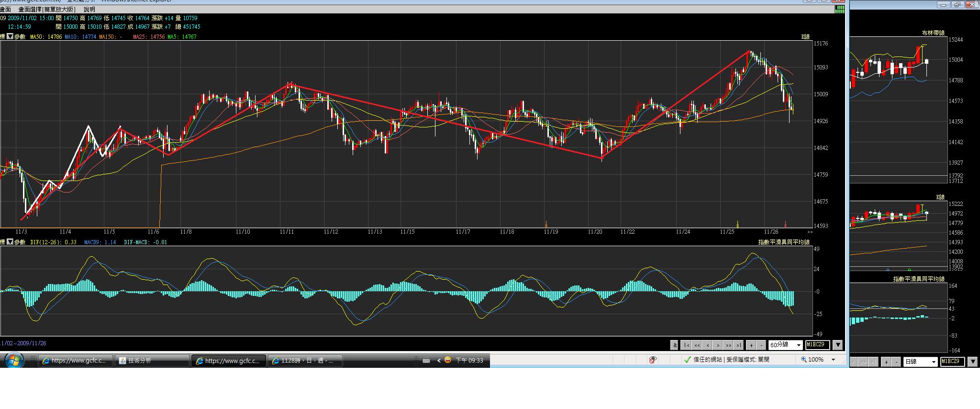Click the IE zoom magnifier 100%
The height and width of the screenshot is (409, 980).
point(813,359)
